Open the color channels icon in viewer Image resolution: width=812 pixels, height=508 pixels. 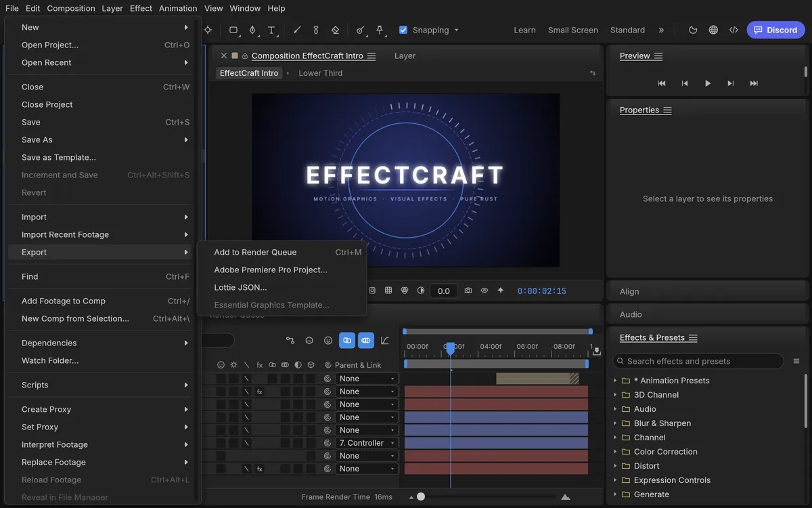pyautogui.click(x=405, y=291)
